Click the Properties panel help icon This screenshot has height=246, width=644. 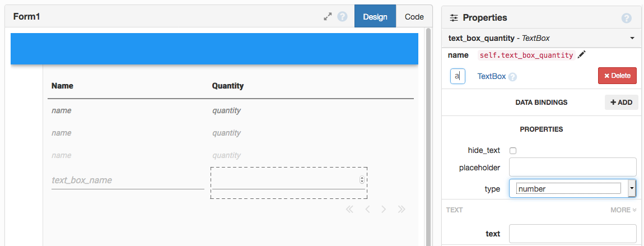(x=627, y=18)
